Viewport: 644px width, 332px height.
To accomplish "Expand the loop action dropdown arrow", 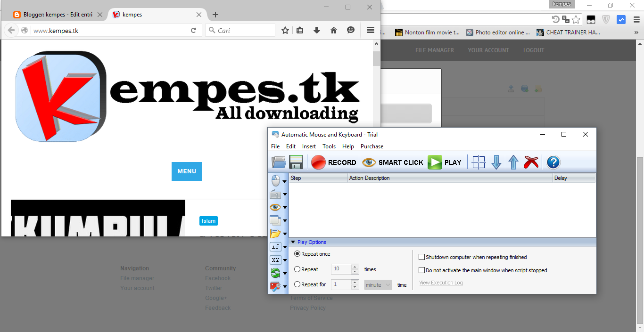I will [x=285, y=274].
